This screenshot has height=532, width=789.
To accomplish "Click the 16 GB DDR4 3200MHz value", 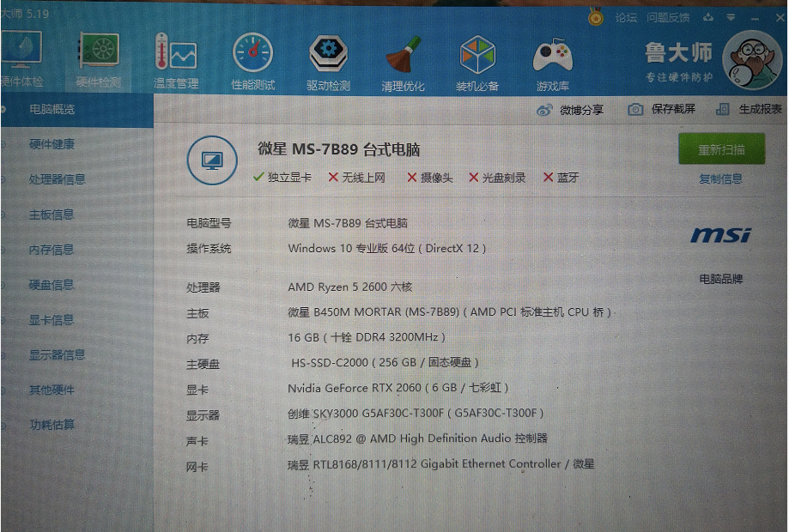I will point(367,337).
